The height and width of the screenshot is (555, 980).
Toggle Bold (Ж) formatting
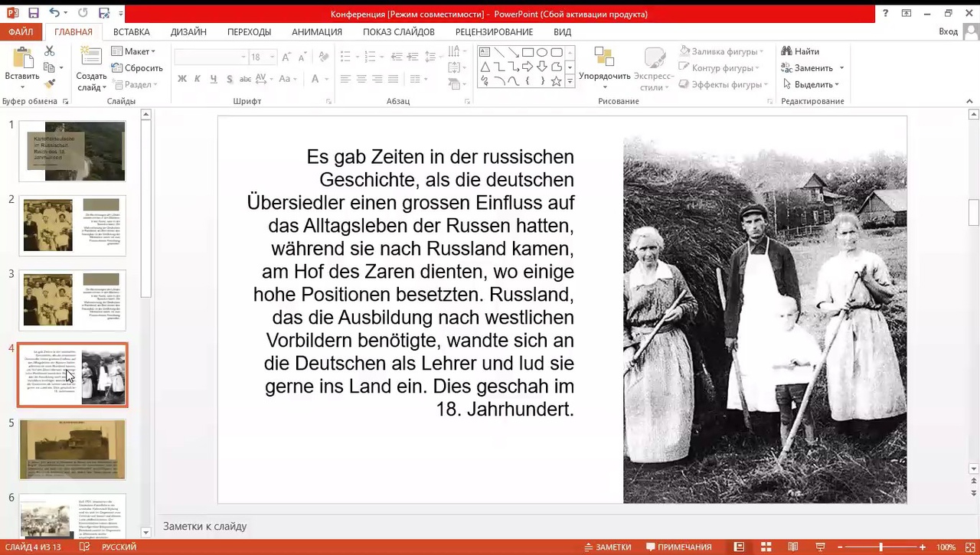coord(181,79)
